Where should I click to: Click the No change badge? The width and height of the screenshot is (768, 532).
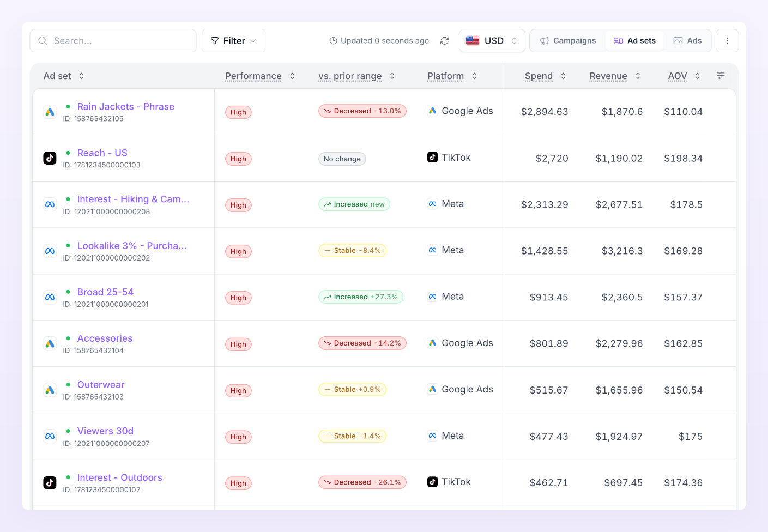tap(342, 159)
